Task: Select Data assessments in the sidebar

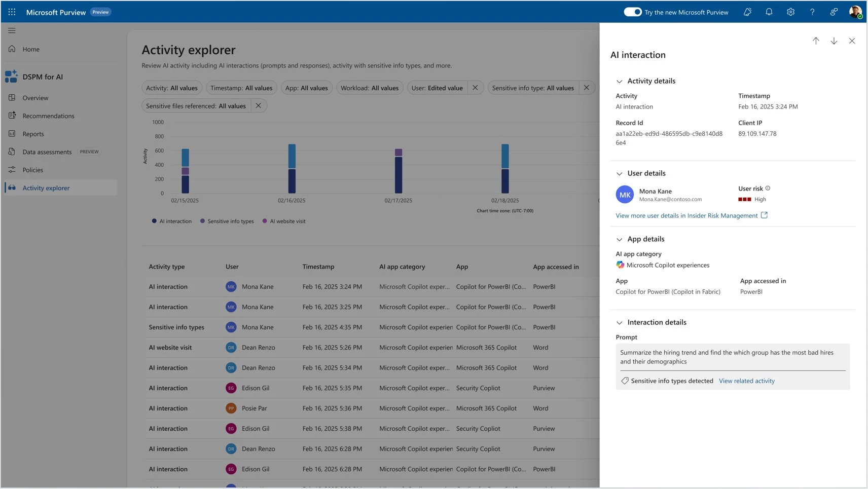Action: point(47,152)
